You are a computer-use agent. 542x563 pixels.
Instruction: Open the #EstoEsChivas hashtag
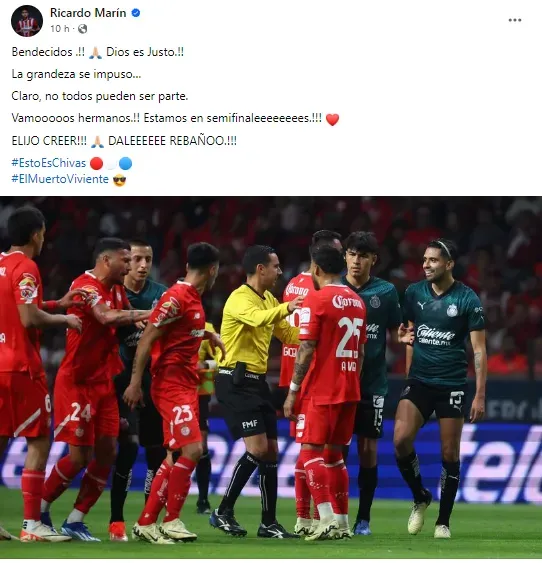click(49, 163)
